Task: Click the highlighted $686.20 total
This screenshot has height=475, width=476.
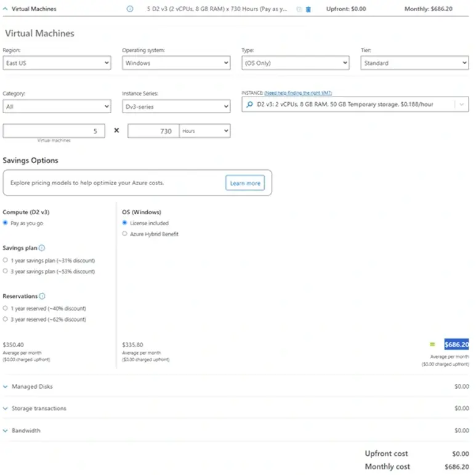Action: pos(456,345)
